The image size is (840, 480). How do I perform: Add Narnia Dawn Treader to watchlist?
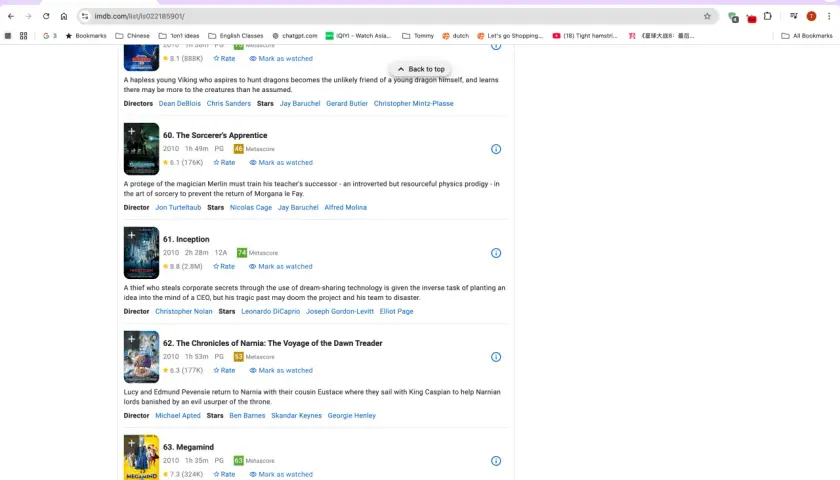coord(131,339)
